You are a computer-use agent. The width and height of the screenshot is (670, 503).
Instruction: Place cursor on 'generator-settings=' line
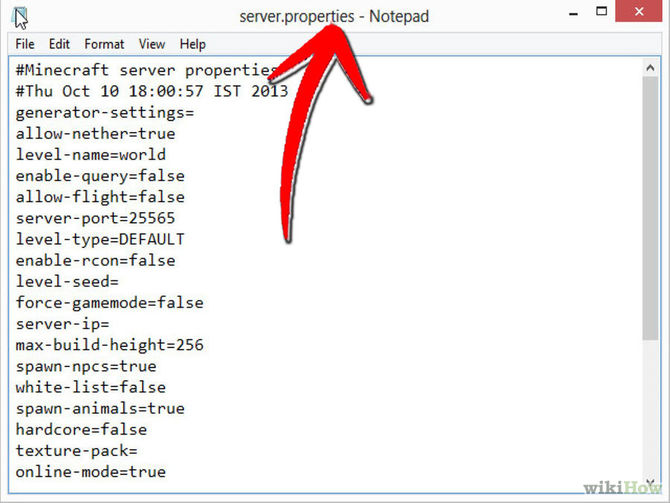(x=105, y=112)
